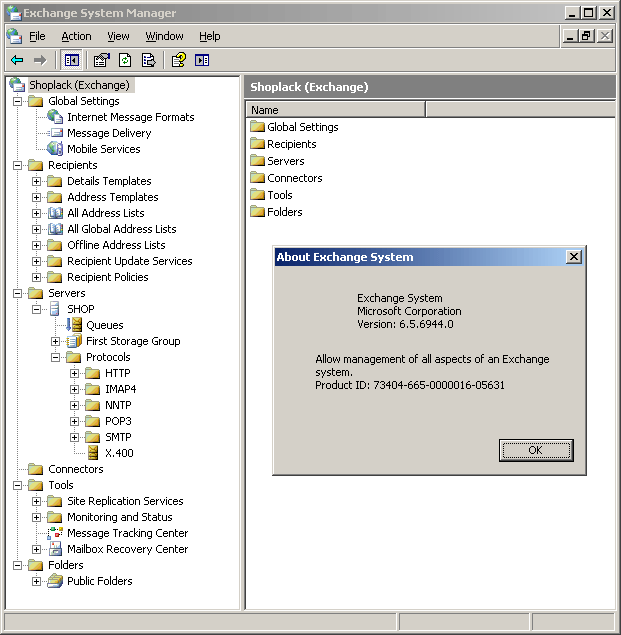Click the Mailbox Recovery Center icon
Screen dimensions: 621x635
[x=55, y=549]
